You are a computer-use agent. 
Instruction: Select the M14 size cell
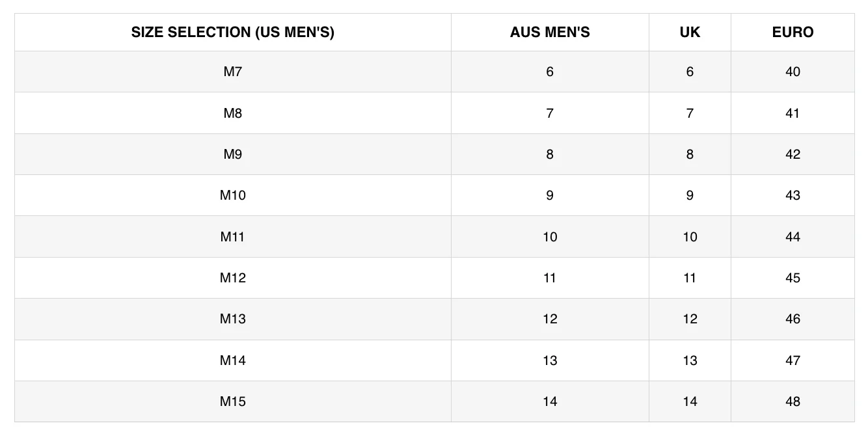click(232, 360)
